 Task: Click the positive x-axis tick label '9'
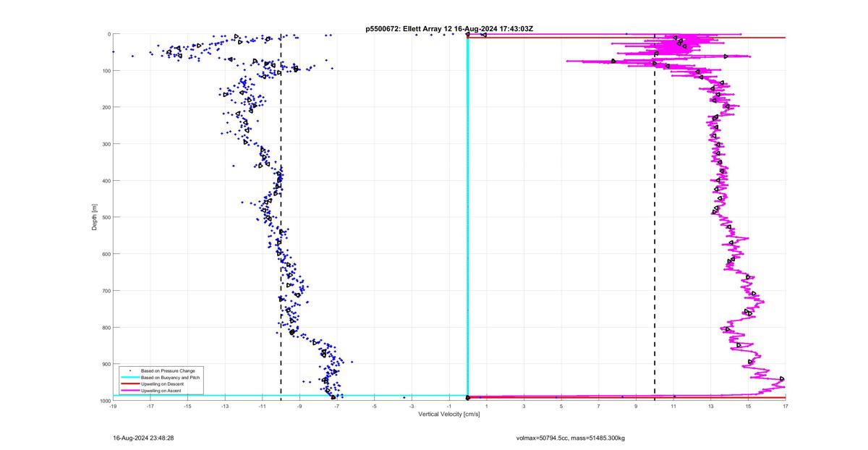[636, 407]
